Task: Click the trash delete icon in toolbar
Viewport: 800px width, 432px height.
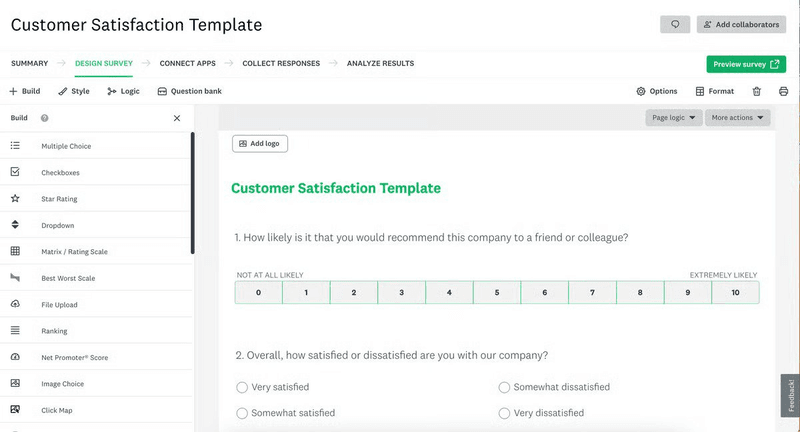Action: (x=757, y=91)
